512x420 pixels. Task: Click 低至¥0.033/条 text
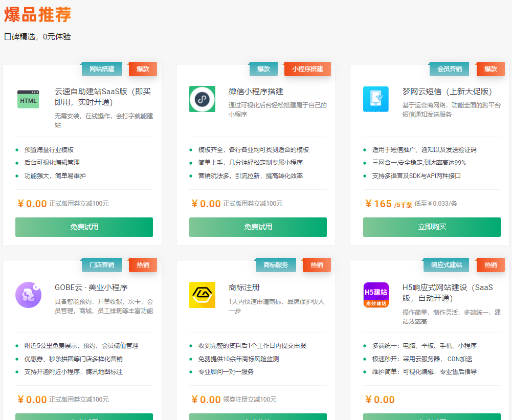[436, 204]
